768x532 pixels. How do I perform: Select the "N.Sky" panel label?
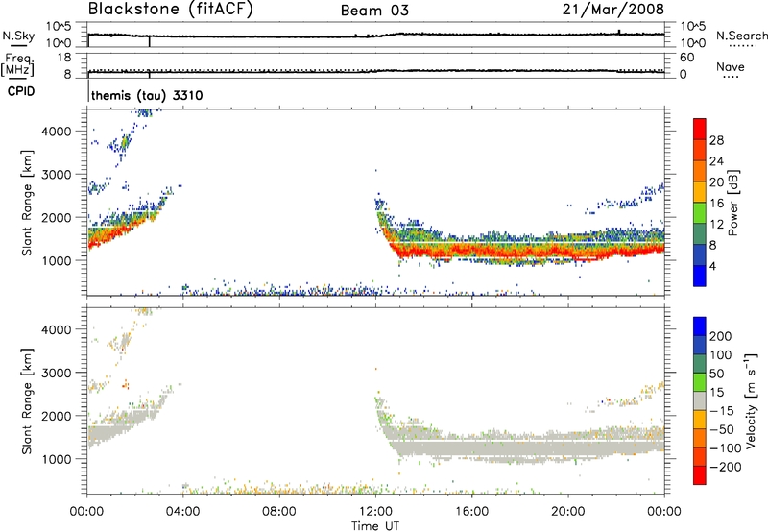pyautogui.click(x=18, y=36)
